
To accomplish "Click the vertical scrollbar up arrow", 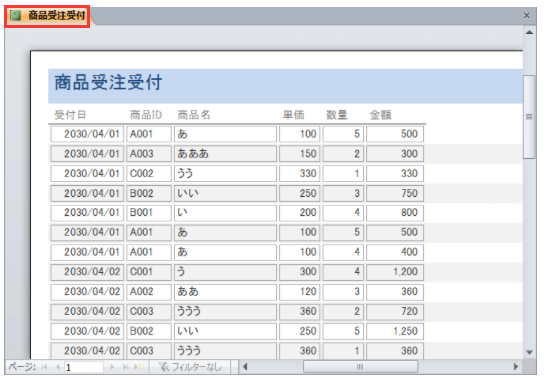I will point(529,32).
